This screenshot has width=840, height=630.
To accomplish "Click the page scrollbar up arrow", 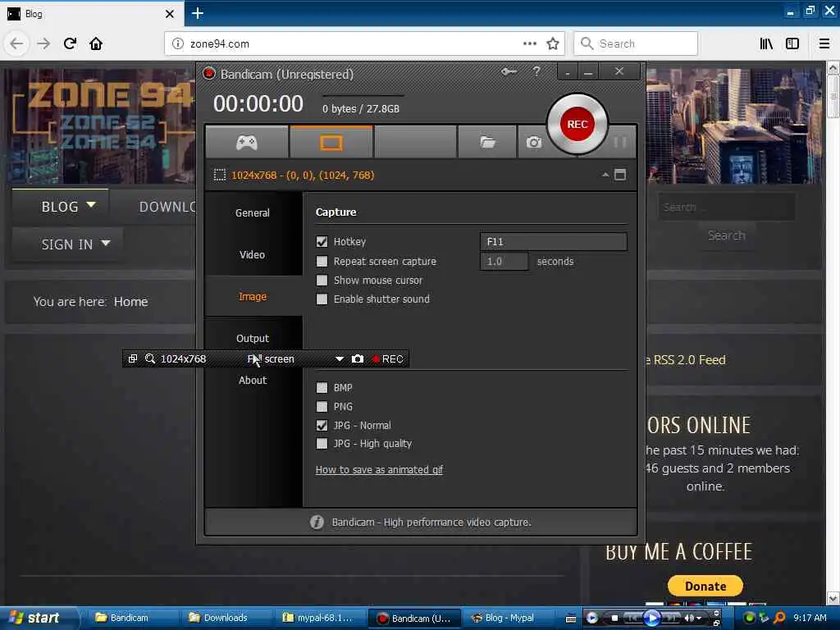I will click(x=833, y=68).
